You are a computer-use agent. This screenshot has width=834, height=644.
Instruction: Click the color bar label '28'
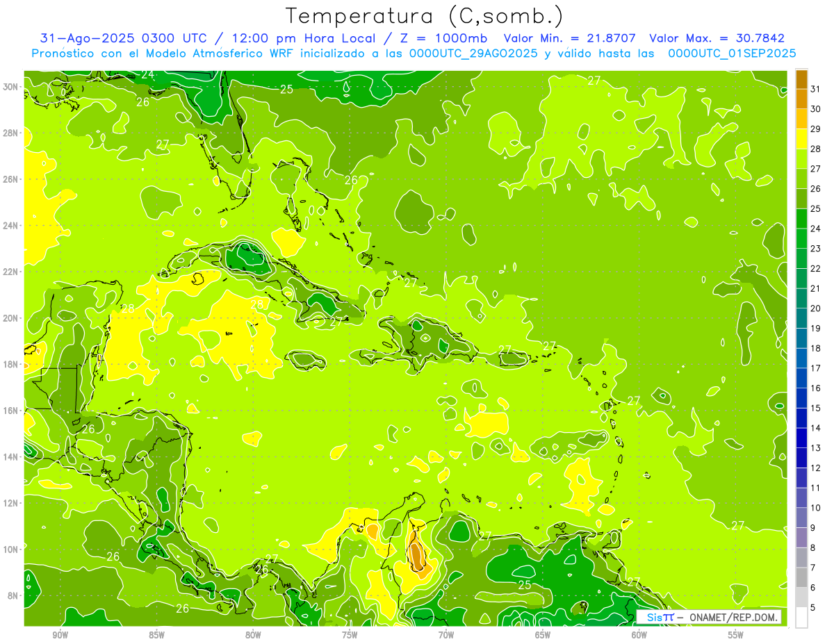coord(816,149)
